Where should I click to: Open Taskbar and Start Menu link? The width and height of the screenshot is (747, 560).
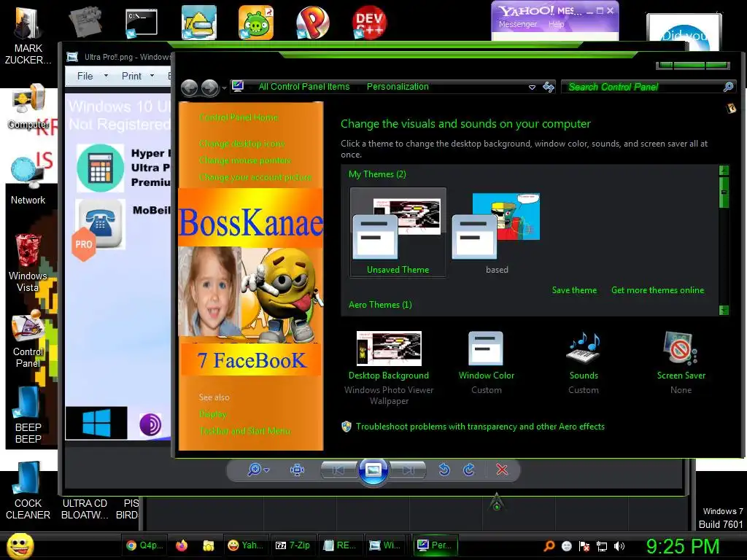pyautogui.click(x=245, y=431)
